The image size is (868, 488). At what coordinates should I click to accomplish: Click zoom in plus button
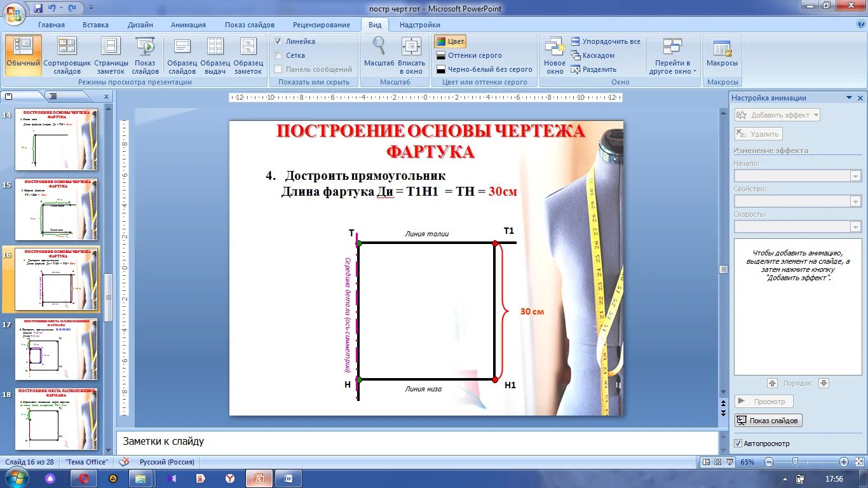click(843, 462)
